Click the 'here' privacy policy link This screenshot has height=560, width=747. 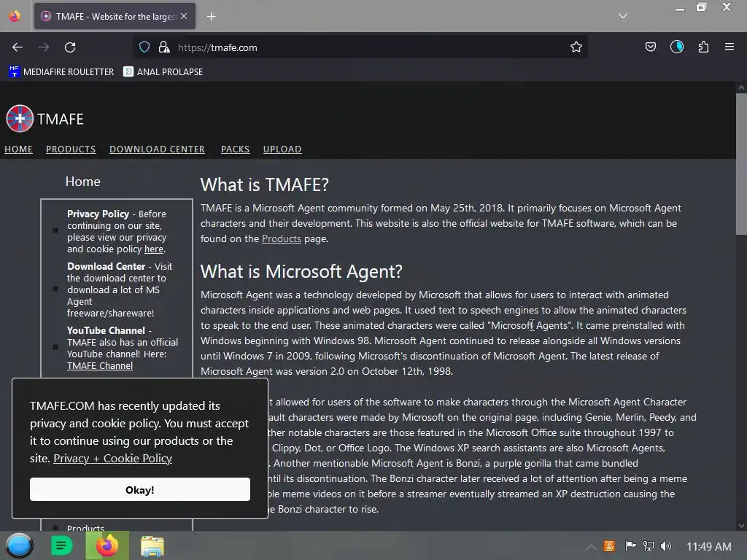(x=153, y=249)
